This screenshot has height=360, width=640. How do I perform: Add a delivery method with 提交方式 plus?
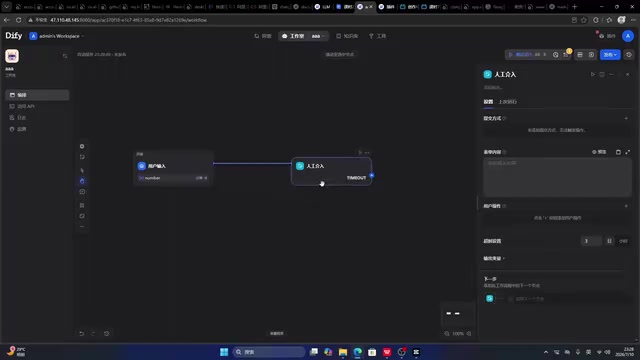pos(626,118)
